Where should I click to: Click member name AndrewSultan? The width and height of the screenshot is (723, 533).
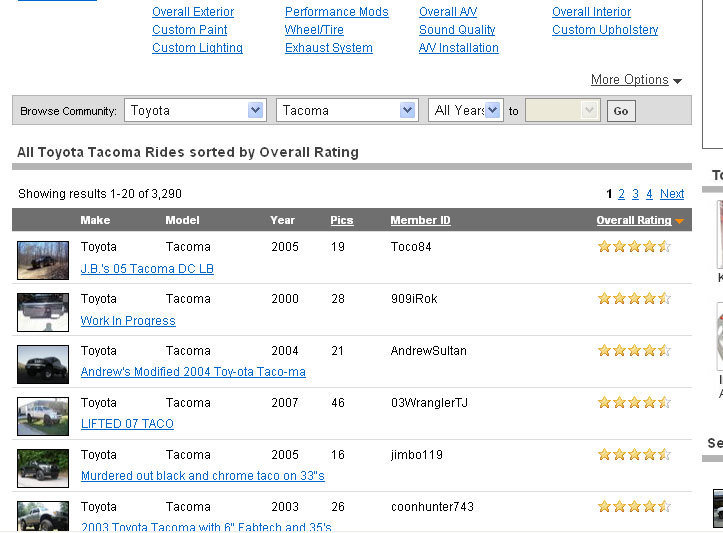tap(428, 351)
